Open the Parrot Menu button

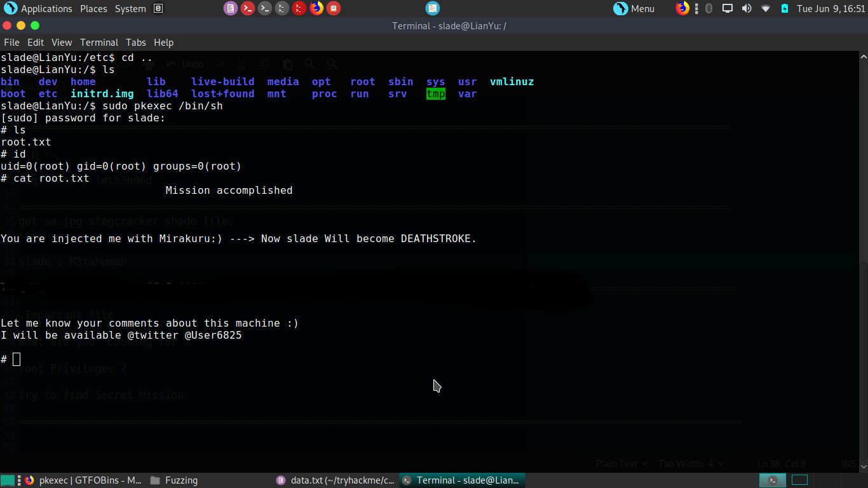[x=634, y=8]
